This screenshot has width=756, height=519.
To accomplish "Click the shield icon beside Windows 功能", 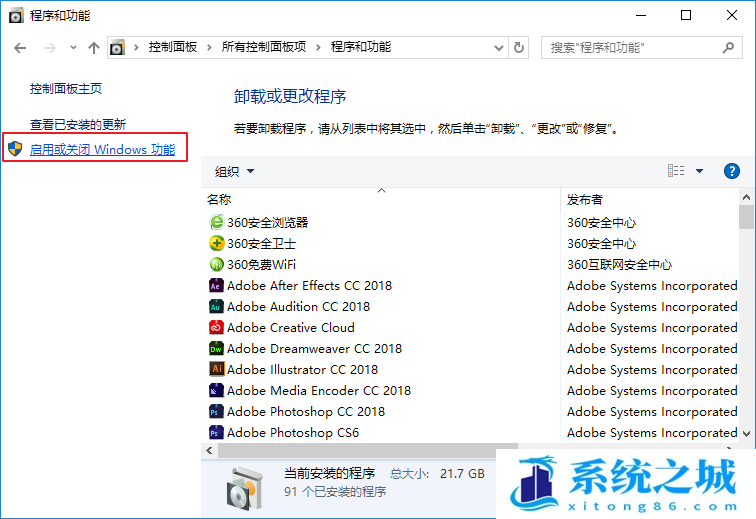I will [15, 149].
